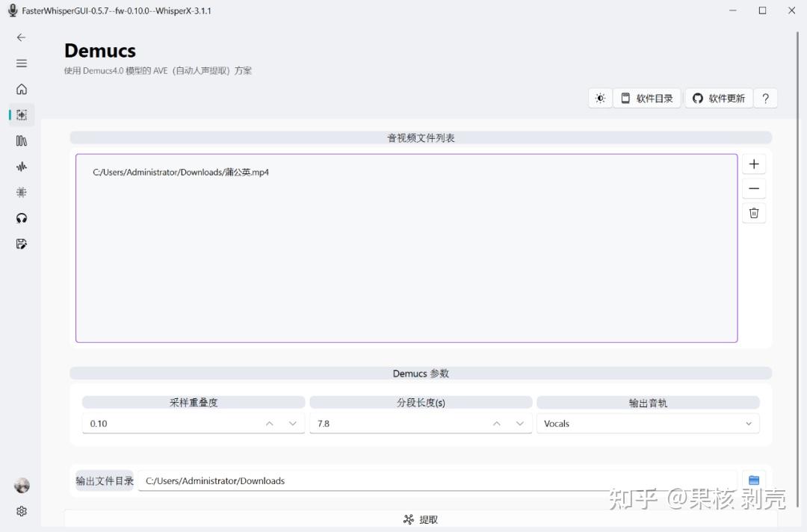
Task: Open the 软件目录 software directory
Action: [647, 98]
